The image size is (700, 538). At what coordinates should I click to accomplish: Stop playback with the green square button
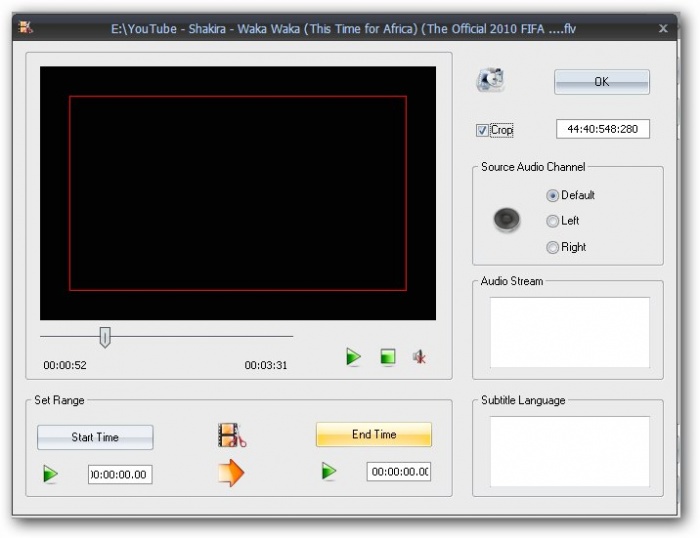[388, 357]
